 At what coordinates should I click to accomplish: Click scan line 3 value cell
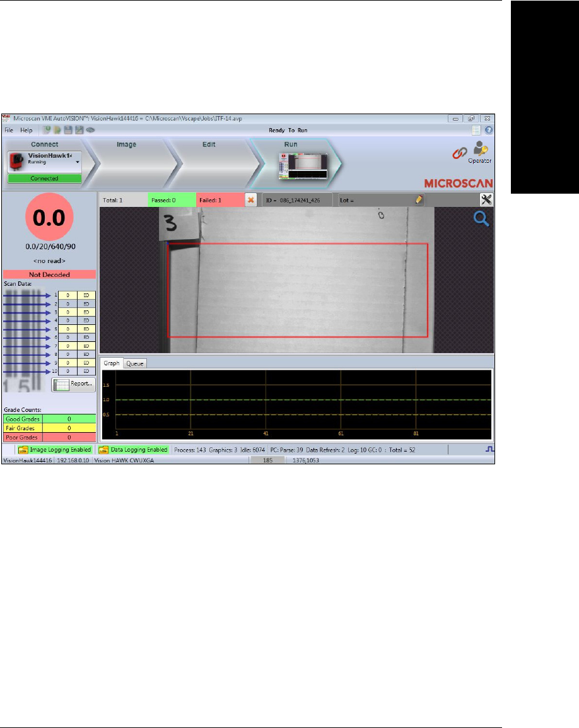[x=67, y=312]
